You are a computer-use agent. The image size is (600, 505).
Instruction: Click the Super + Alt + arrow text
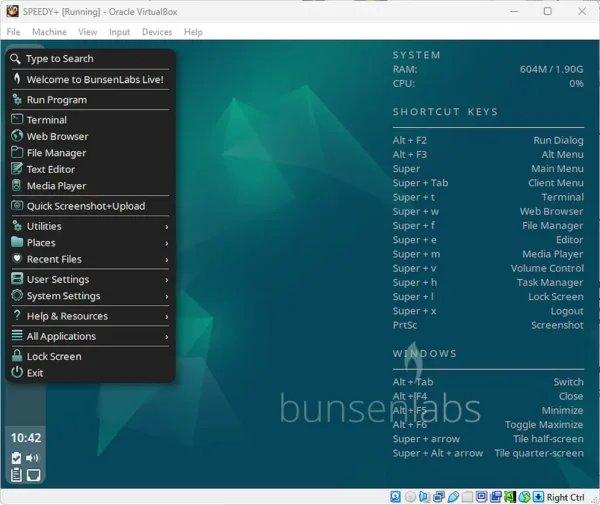coord(438,453)
